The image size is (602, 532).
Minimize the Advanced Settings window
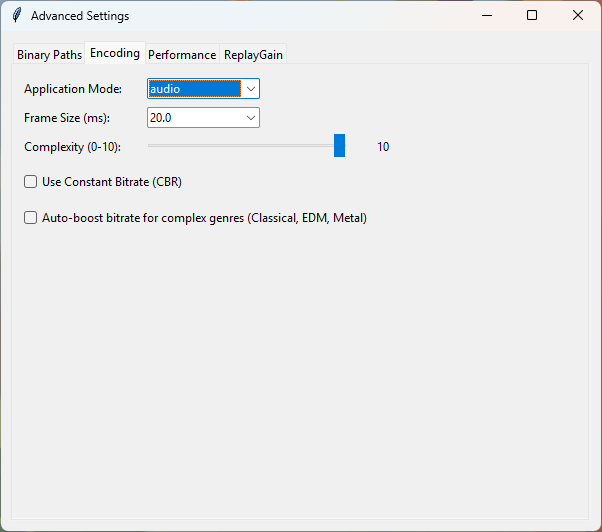487,15
